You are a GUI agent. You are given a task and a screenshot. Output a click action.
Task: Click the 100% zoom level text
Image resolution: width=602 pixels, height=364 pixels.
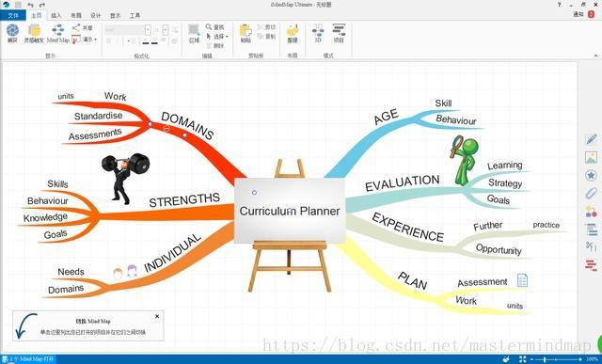(593, 359)
